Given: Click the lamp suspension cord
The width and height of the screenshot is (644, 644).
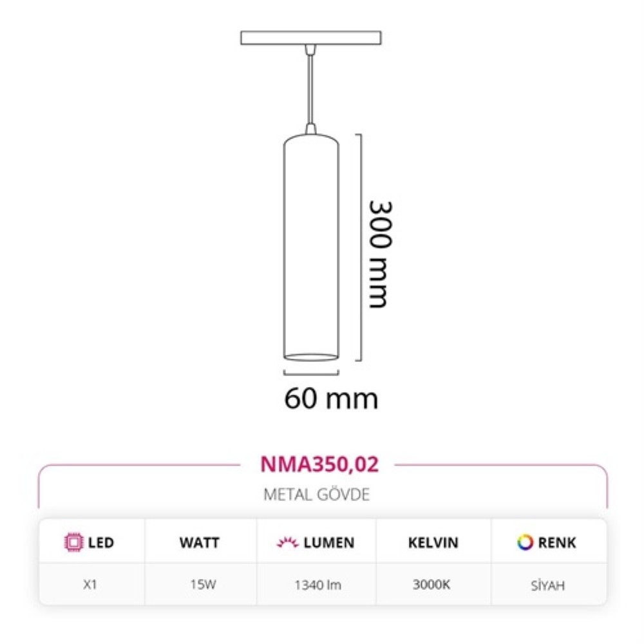Looking at the screenshot, I should point(311,89).
